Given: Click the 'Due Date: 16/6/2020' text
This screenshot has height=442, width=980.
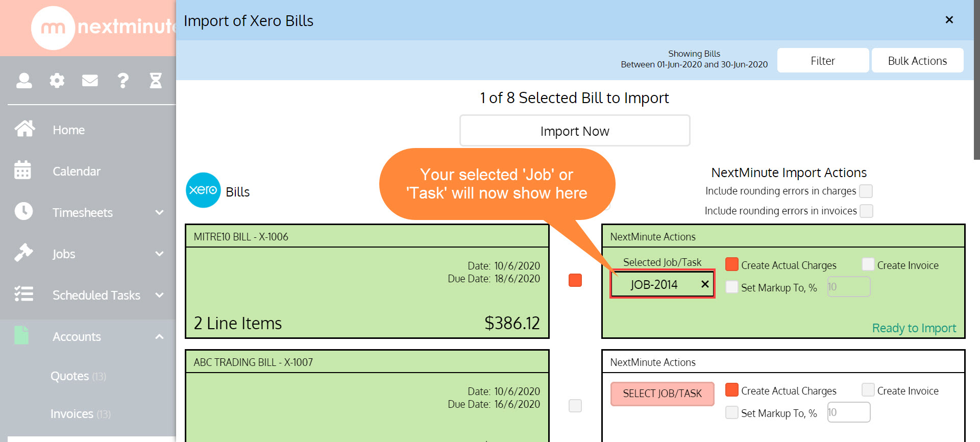Looking at the screenshot, I should (494, 404).
